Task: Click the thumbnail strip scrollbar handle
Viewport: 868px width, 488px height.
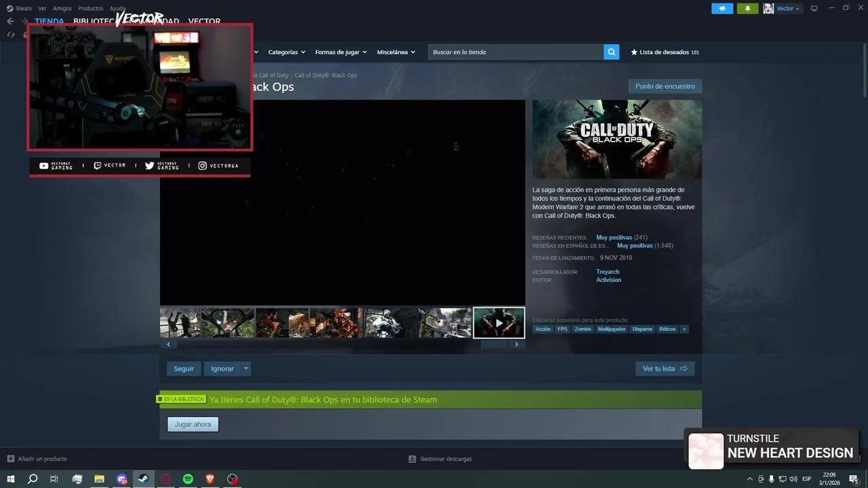Action: pos(494,344)
